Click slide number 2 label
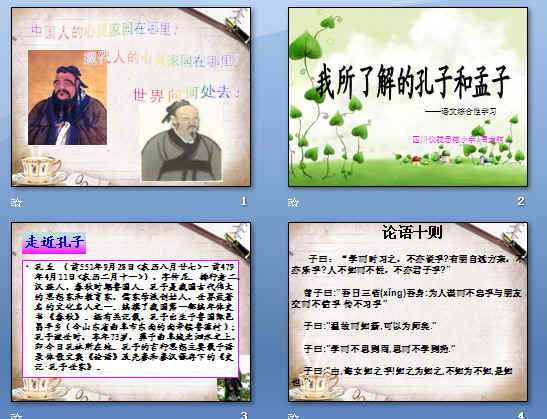This screenshot has height=419, width=547. click(521, 201)
